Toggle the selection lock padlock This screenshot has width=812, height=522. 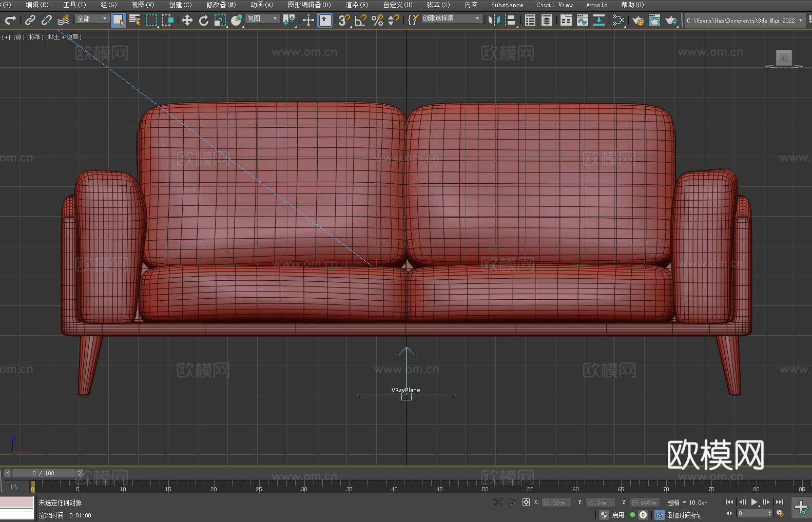(512, 502)
